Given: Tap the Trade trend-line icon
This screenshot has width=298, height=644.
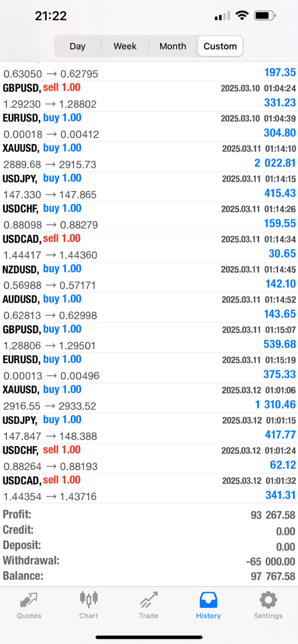Looking at the screenshot, I should click(x=149, y=600).
